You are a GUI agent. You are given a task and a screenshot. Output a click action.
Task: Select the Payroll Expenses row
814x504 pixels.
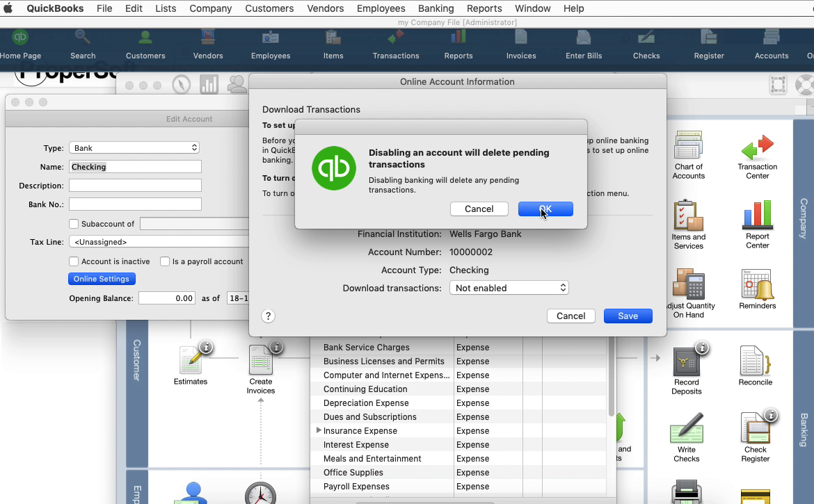tap(458, 487)
